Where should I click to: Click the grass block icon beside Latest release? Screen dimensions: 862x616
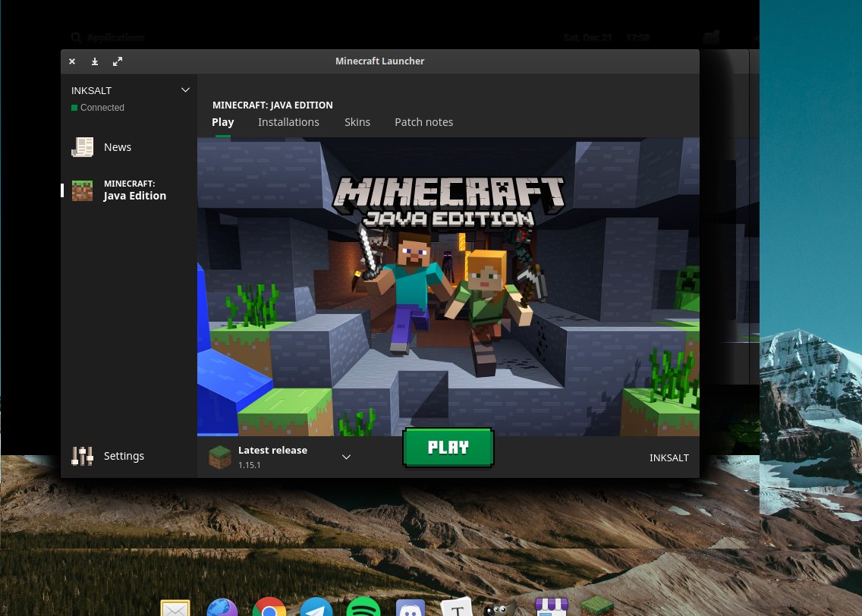click(220, 457)
